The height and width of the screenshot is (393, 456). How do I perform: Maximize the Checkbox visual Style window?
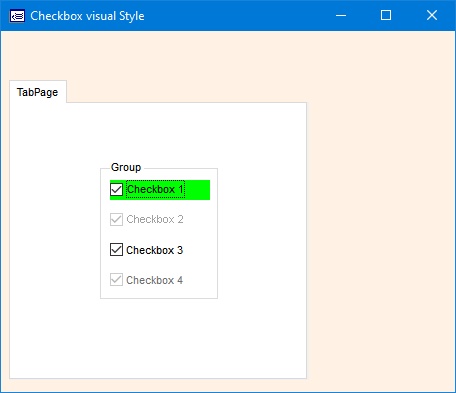pyautogui.click(x=386, y=15)
